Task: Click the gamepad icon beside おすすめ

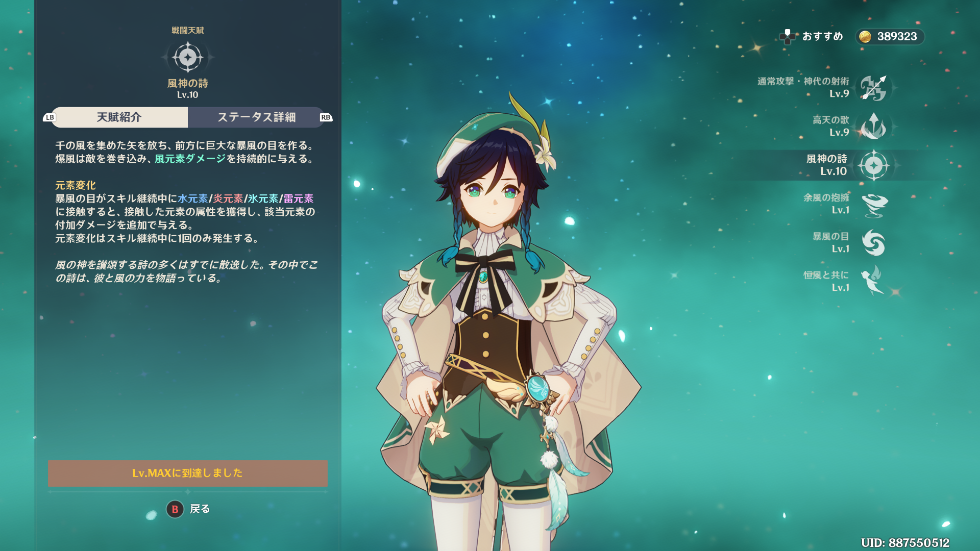Action: pos(788,37)
